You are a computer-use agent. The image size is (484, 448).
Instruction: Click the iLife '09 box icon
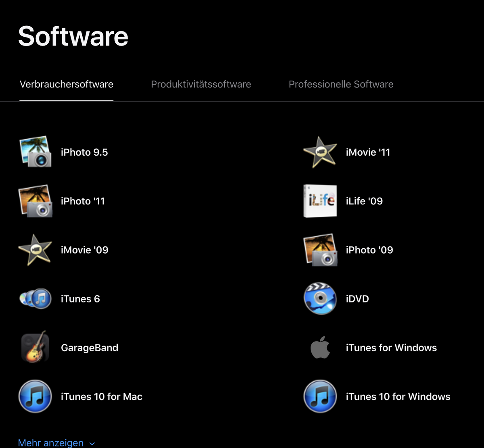[x=320, y=201]
